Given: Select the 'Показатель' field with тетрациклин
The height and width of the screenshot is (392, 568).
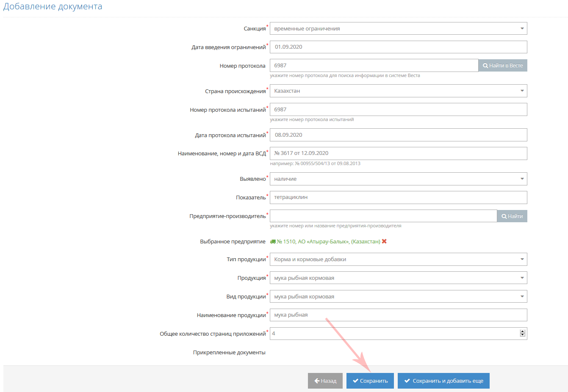Looking at the screenshot, I should tap(398, 197).
